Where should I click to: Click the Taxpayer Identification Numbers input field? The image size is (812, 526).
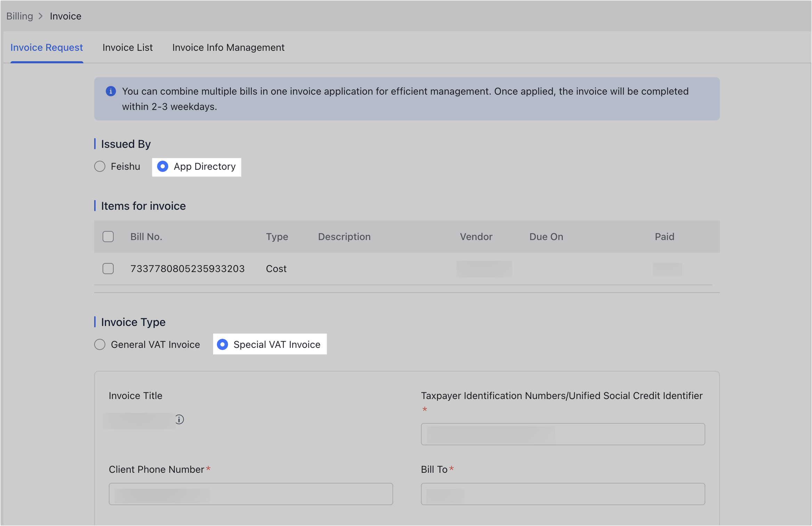562,434
